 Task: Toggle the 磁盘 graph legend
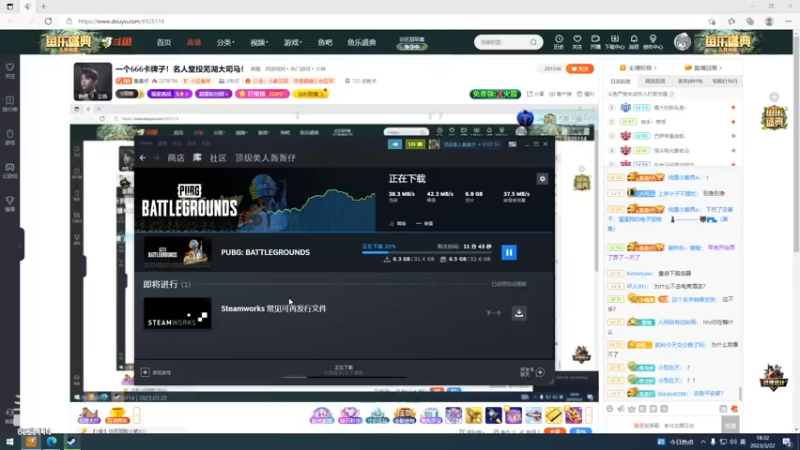424,223
